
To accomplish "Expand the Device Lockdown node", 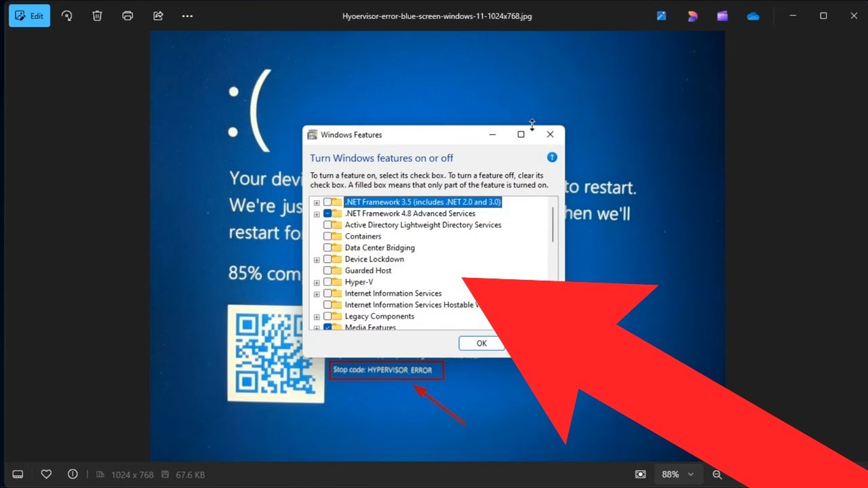I will 317,260.
